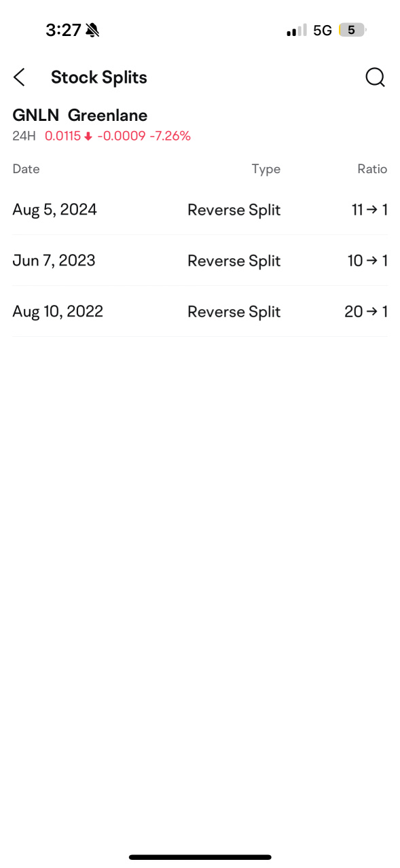Tap the back arrow icon
Screen dimensions: 400x868
[x=19, y=77]
